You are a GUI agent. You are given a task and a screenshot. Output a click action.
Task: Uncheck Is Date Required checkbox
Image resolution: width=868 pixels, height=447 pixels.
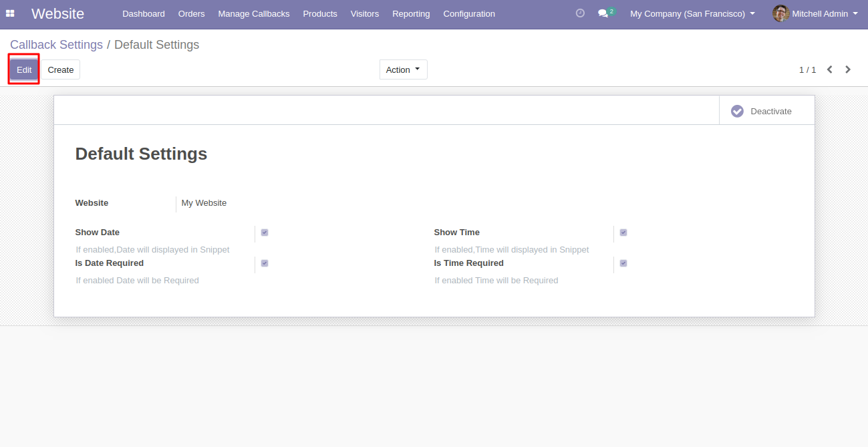pyautogui.click(x=264, y=263)
